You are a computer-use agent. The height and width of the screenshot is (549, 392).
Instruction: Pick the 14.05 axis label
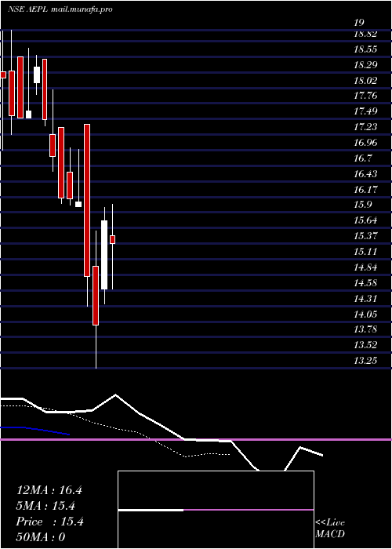[365, 314]
